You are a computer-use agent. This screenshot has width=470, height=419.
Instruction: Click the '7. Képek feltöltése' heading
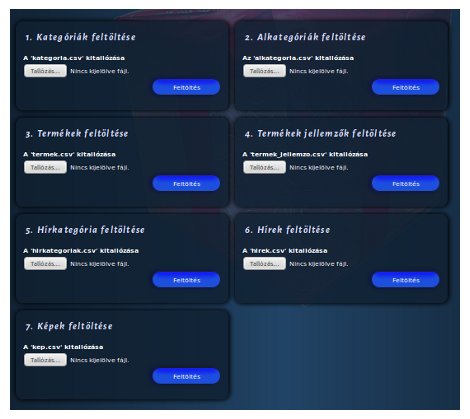(x=69, y=326)
